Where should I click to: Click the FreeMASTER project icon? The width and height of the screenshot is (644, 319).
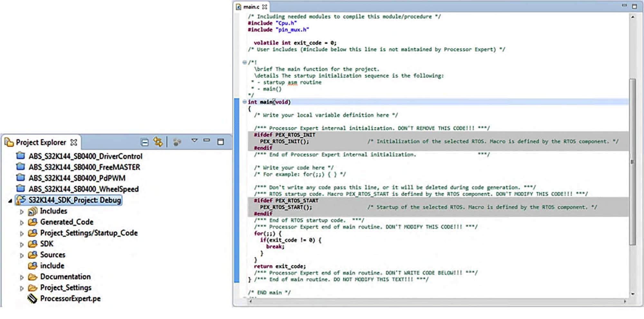(21, 167)
